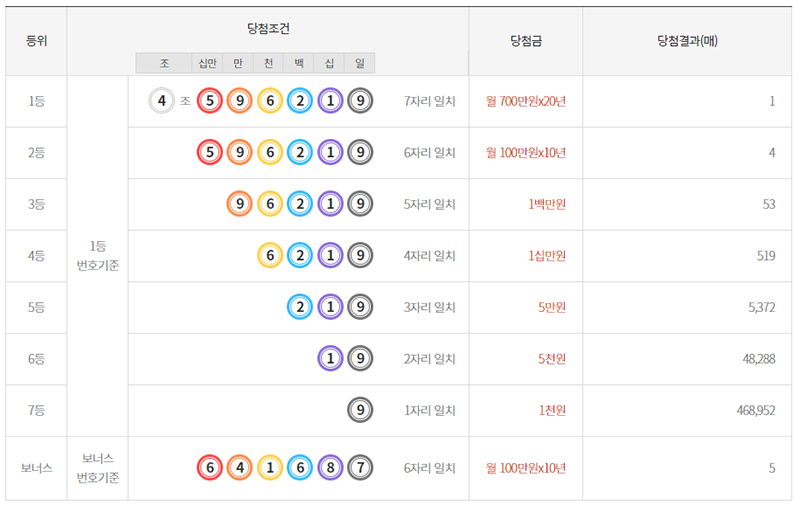Screen dimensions: 800x505
Task: Click the single gray ball 9 in 7등 row
Action: (360, 410)
